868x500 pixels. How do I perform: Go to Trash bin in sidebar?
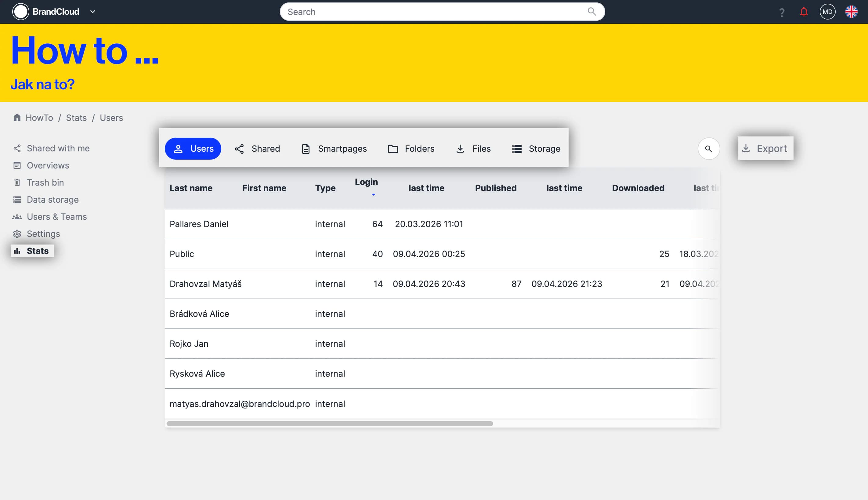pos(45,182)
